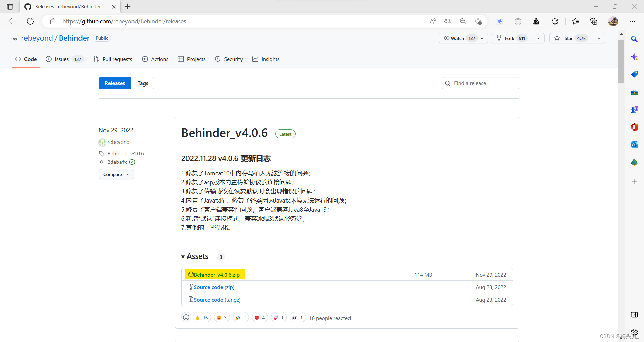The image size is (644, 342).
Task: Download Behinder_v4.0.6.zip asset
Action: pos(217,275)
